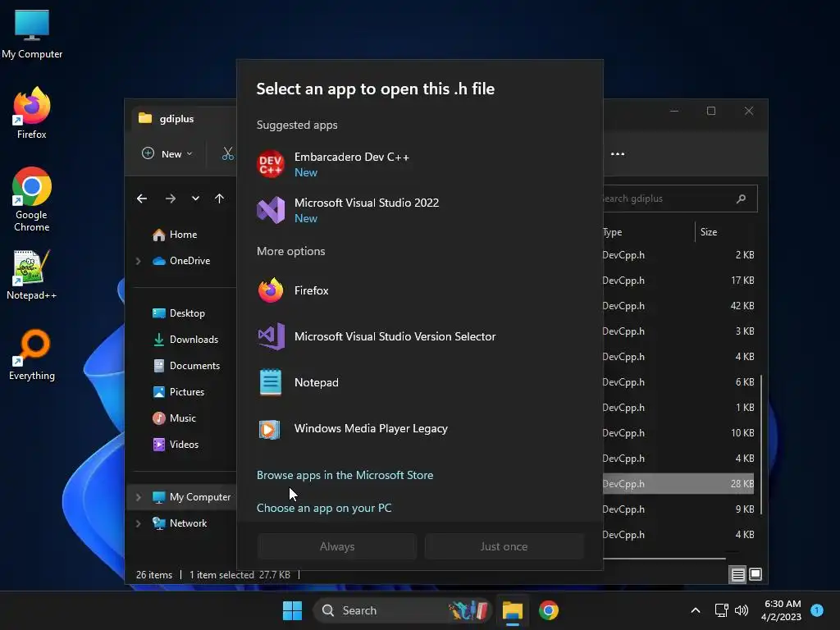Select the 42 KB DevCpp.h file row
840x630 pixels.
(678, 306)
